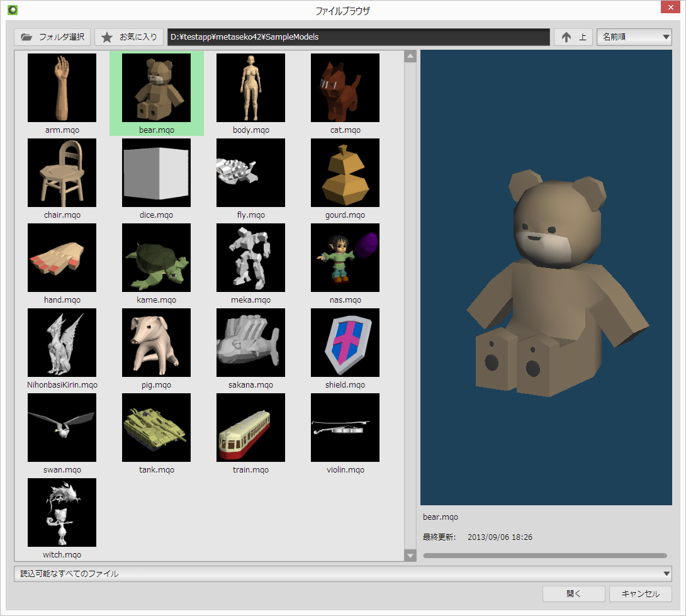Select the meka.mqo robot thumbnail

(250, 258)
